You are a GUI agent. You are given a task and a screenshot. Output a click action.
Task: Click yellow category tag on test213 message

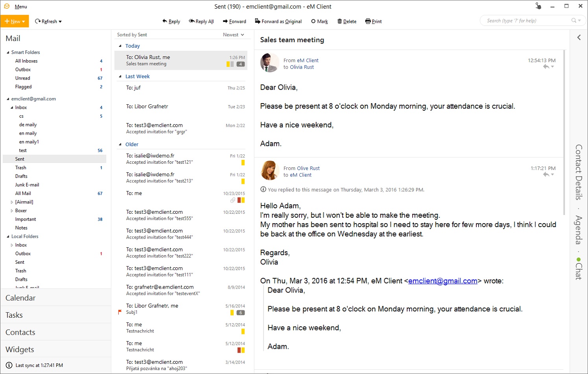[x=243, y=181]
